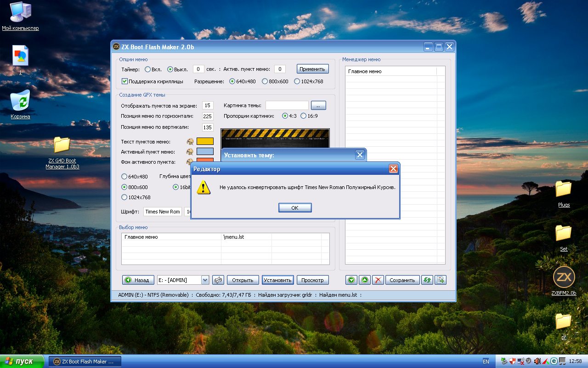
Task: Click the timer seconds input field
Action: click(198, 69)
